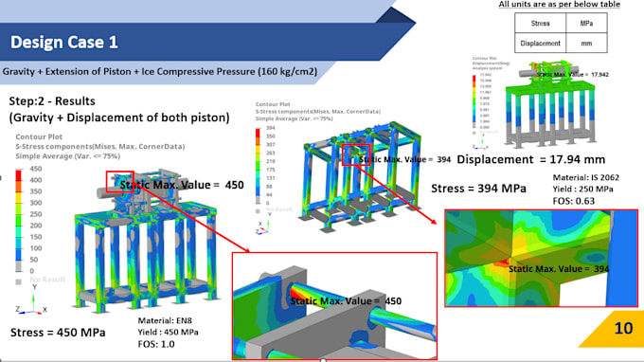Click legend value 300 in left stress legend
This screenshot has height=362, width=644.
pyautogui.click(x=36, y=203)
